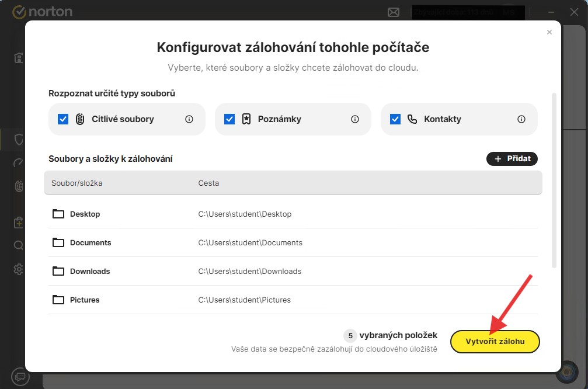Viewport: 588px width, 389px height.
Task: Open settings gear in left sidebar
Action: (x=19, y=269)
